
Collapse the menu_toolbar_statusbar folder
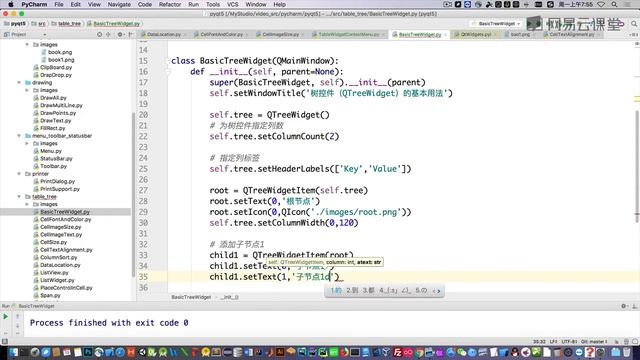coord(19,136)
